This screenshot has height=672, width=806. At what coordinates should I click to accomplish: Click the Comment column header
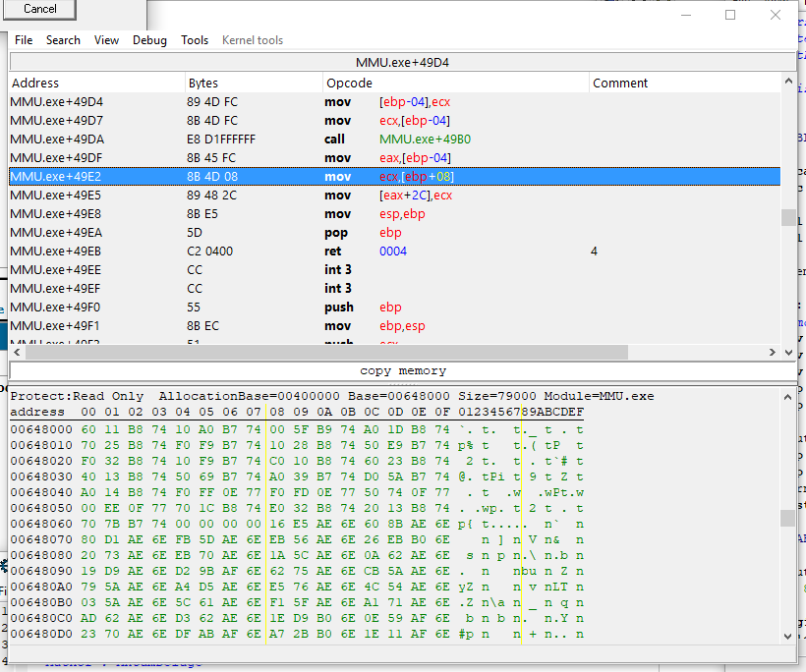coord(684,84)
